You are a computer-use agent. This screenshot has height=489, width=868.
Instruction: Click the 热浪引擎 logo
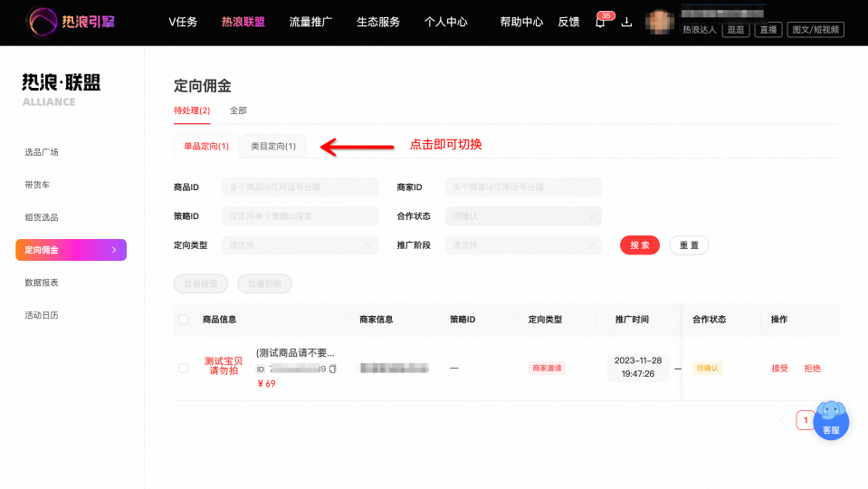71,22
